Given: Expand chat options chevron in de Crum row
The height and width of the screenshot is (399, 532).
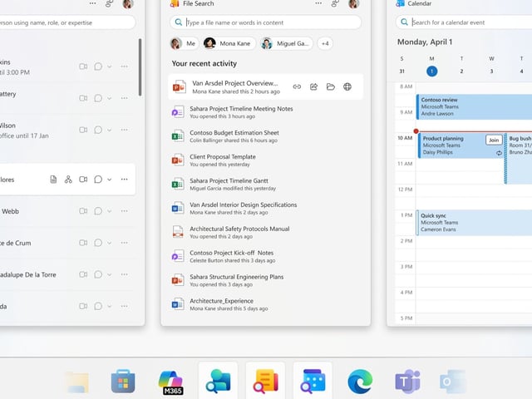Looking at the screenshot, I should click(x=109, y=243).
